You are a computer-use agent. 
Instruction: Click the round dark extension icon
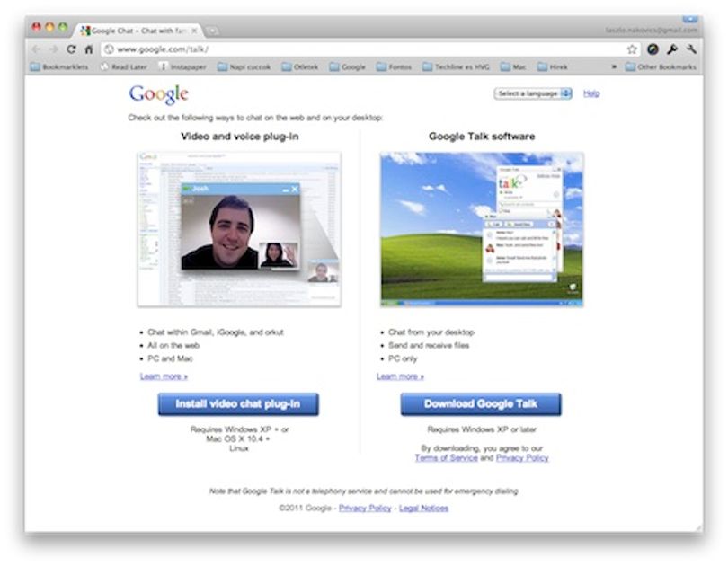pyautogui.click(x=653, y=49)
